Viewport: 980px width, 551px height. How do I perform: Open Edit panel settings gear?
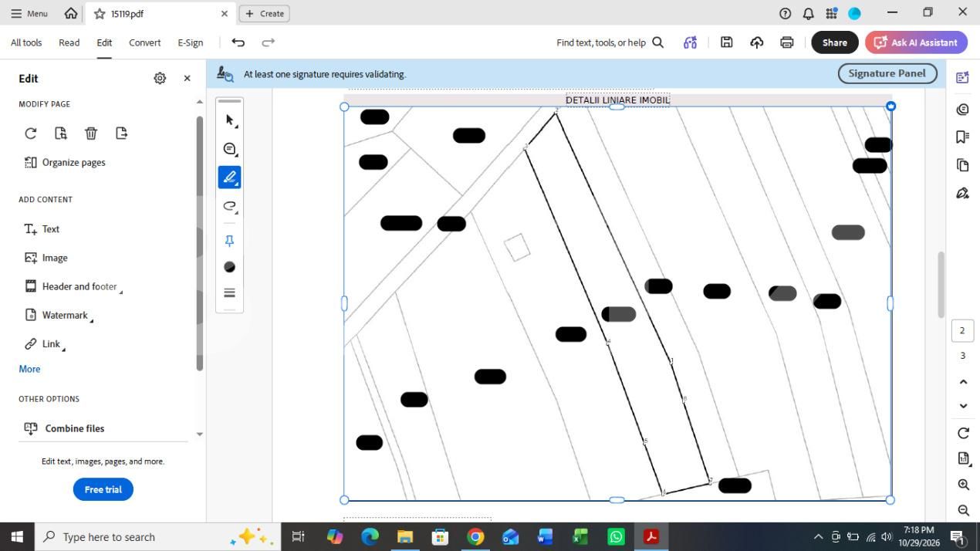pyautogui.click(x=160, y=78)
